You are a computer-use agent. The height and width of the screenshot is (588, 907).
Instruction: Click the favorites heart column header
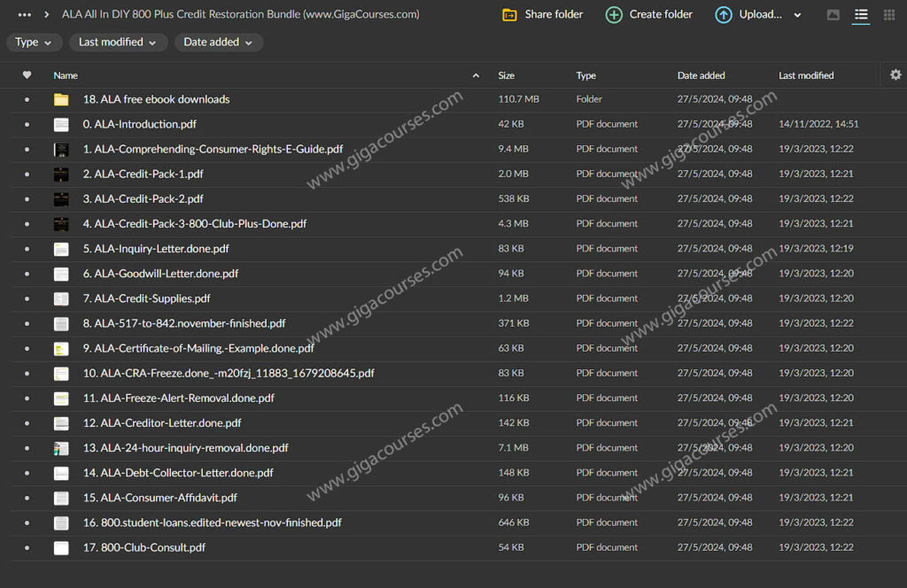[x=27, y=75]
